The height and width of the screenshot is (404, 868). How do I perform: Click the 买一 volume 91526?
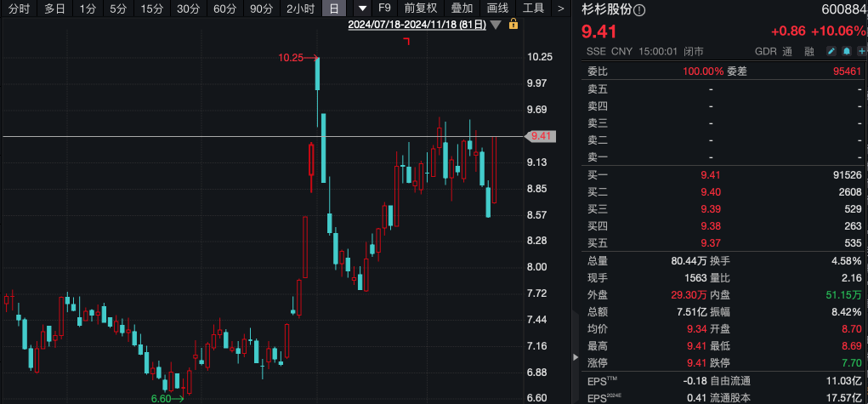click(848, 175)
